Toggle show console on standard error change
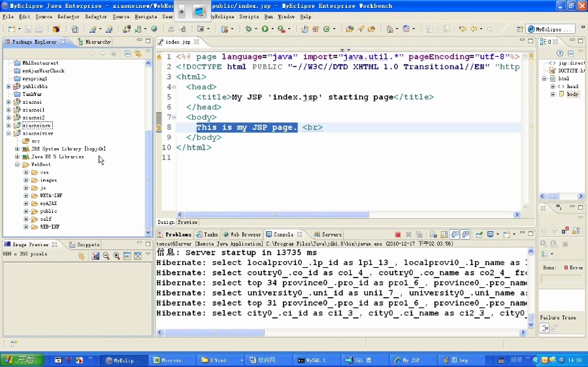The height and width of the screenshot is (367, 588). point(465,234)
